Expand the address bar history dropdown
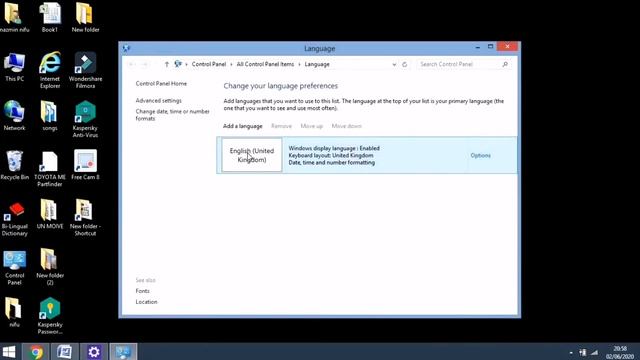640x360 pixels. pyautogui.click(x=394, y=64)
